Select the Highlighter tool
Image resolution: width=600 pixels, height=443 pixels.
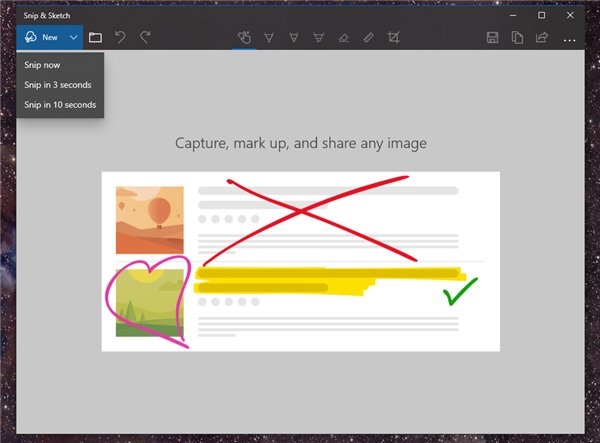click(319, 38)
